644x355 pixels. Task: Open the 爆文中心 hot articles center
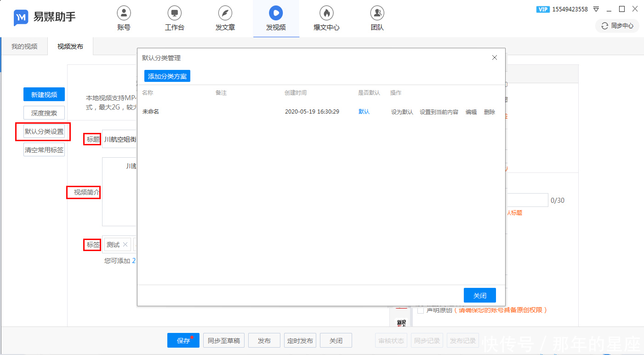(326, 18)
